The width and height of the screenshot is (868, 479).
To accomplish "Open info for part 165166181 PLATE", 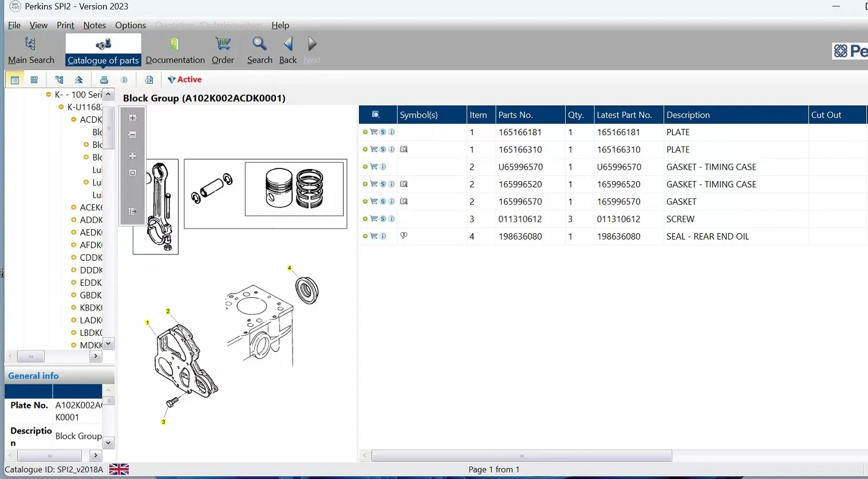I will click(392, 132).
